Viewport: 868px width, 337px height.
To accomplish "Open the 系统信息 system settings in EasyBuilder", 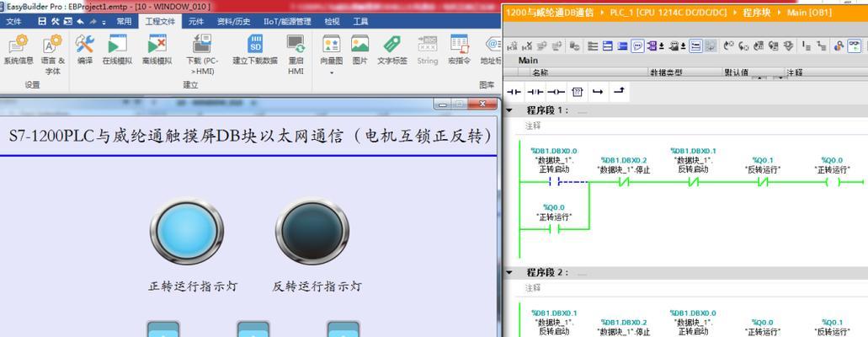I will pos(19,50).
